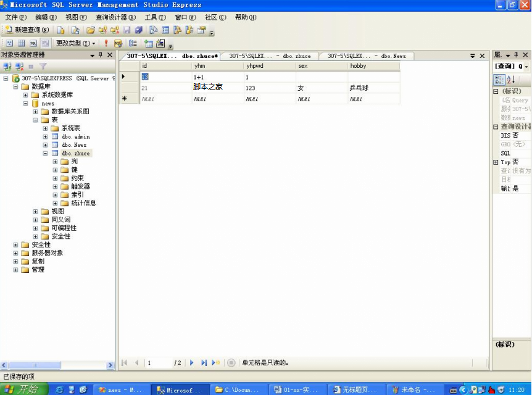Click the Object Explorer horizontal scrollbar
Image resolution: width=532 pixels, height=395 pixels.
(x=57, y=365)
